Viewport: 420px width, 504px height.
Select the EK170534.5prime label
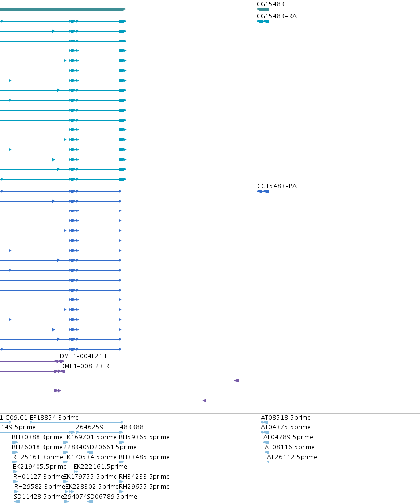(90, 457)
